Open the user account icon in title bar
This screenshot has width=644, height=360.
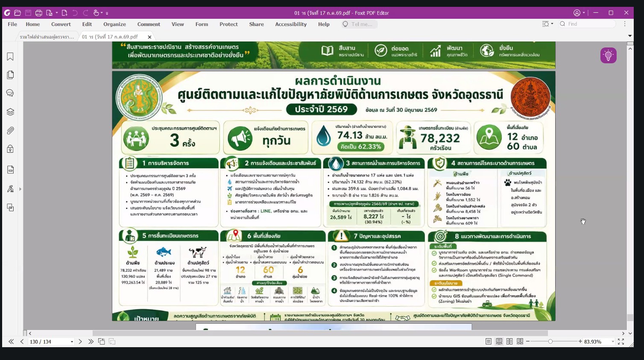(577, 13)
